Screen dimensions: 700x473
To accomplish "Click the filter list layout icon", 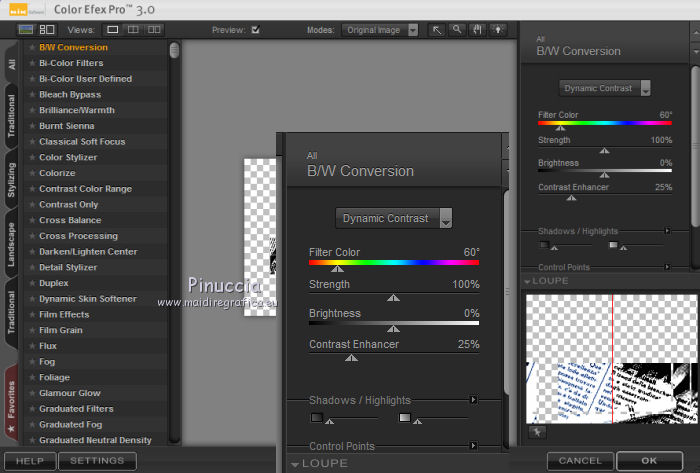I will pos(47,29).
